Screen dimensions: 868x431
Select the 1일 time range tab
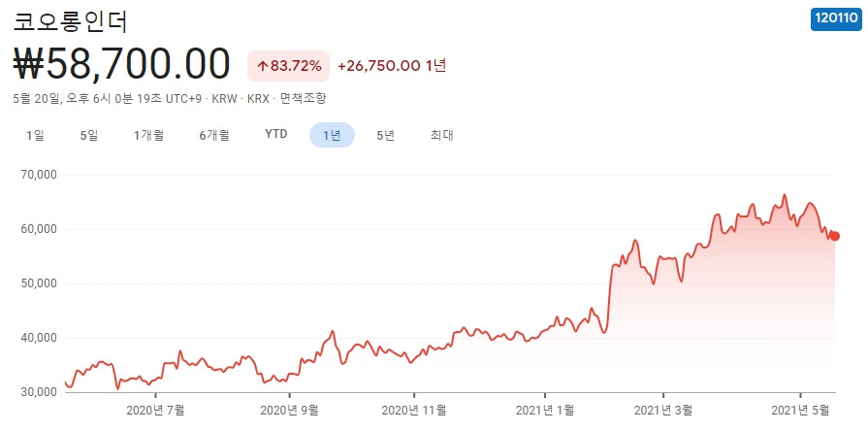35,135
